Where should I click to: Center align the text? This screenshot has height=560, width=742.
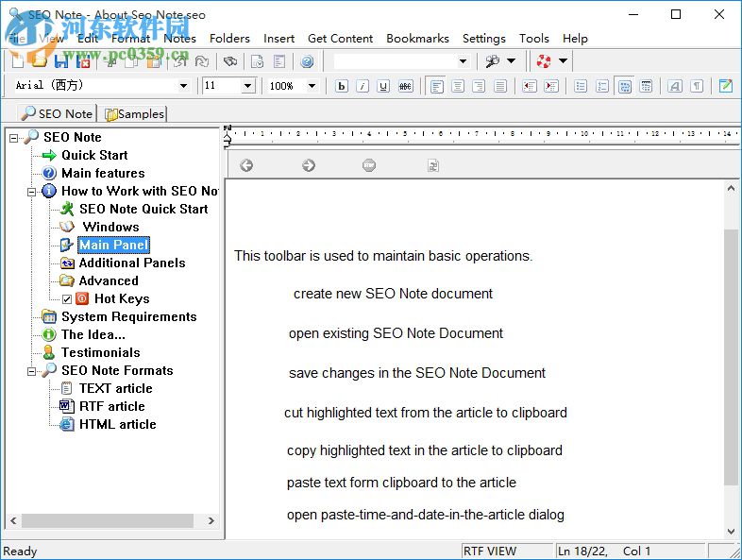click(x=458, y=86)
